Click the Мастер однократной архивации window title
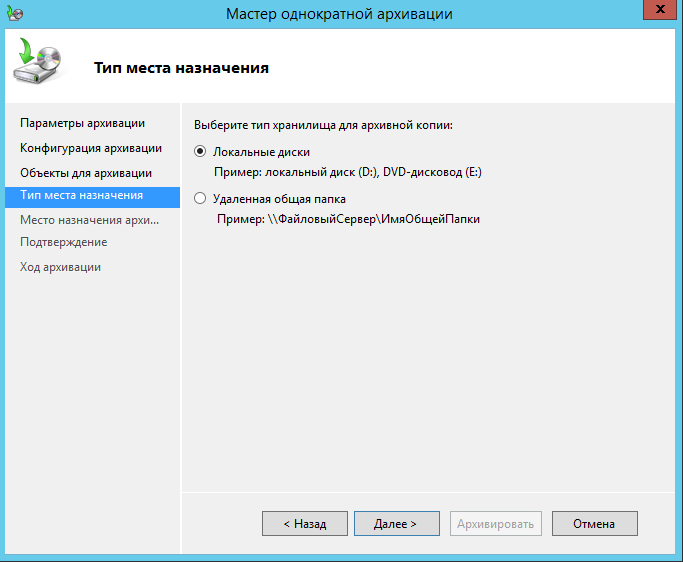Screen dimensions: 683x562 pos(339,14)
